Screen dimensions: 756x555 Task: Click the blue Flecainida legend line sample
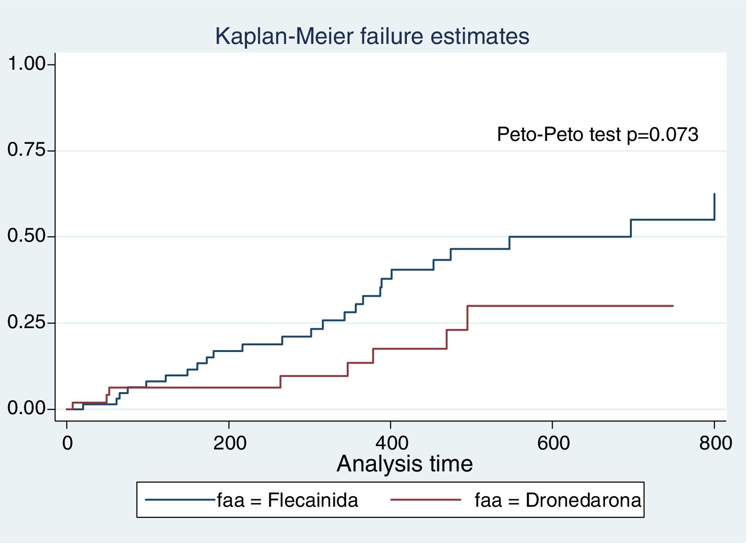coord(180,500)
